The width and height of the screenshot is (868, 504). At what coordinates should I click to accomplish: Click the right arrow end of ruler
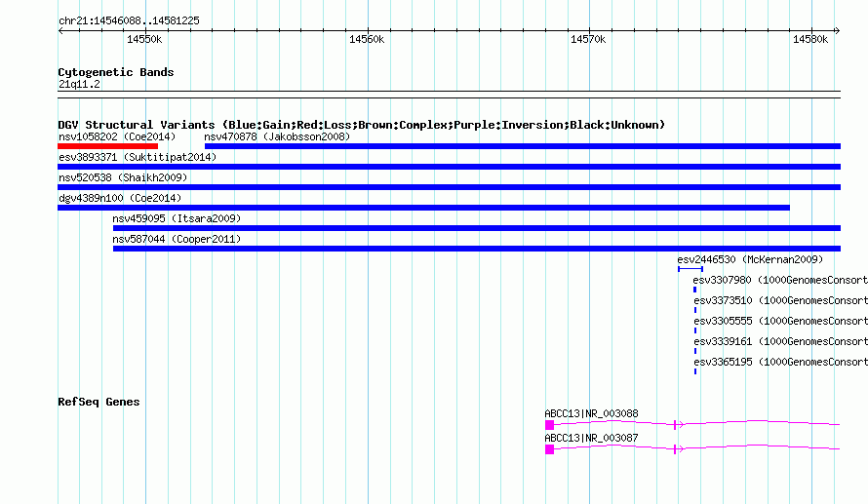[x=837, y=31]
